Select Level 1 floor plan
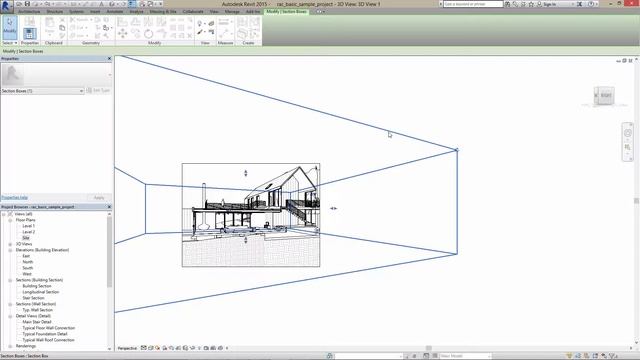Viewport: 640px width, 360px height. click(28, 226)
